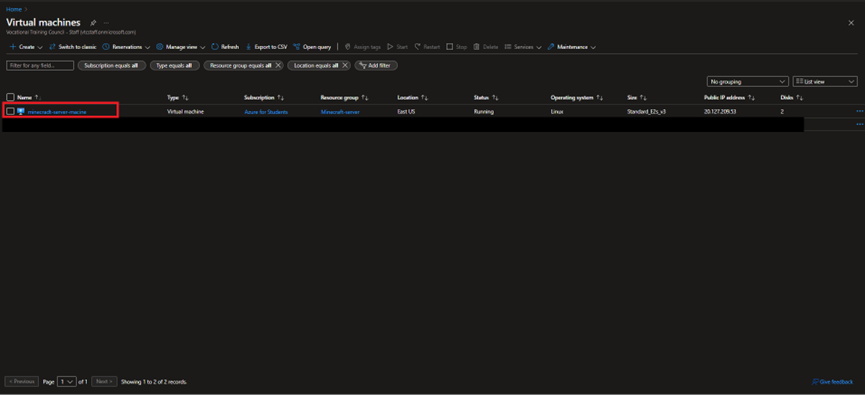
Task: Click Assign tags in toolbar
Action: [362, 47]
